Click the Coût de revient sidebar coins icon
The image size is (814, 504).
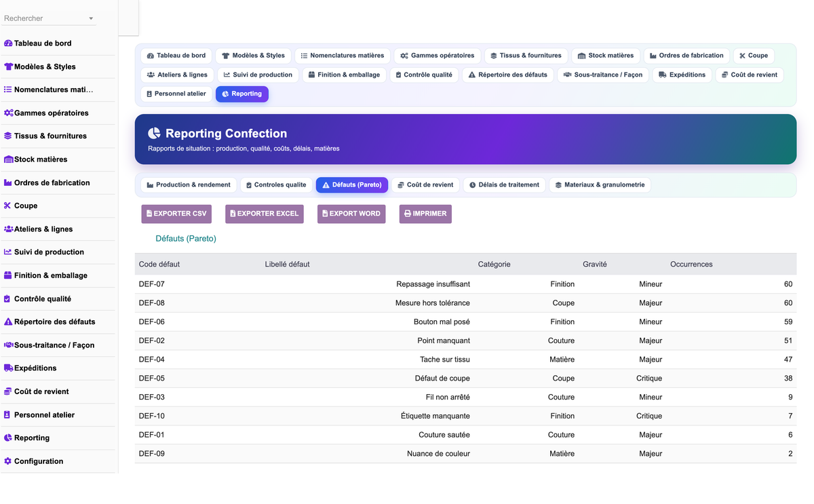[8, 391]
